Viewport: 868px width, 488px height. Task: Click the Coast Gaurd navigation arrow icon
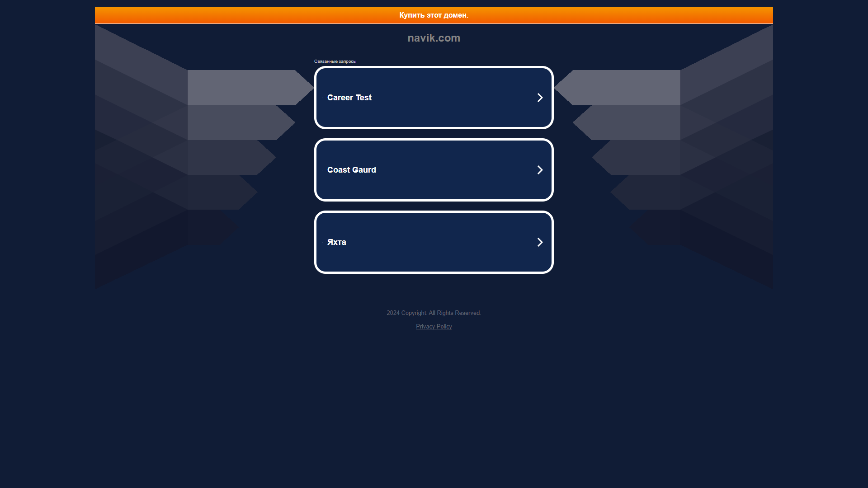click(x=539, y=170)
